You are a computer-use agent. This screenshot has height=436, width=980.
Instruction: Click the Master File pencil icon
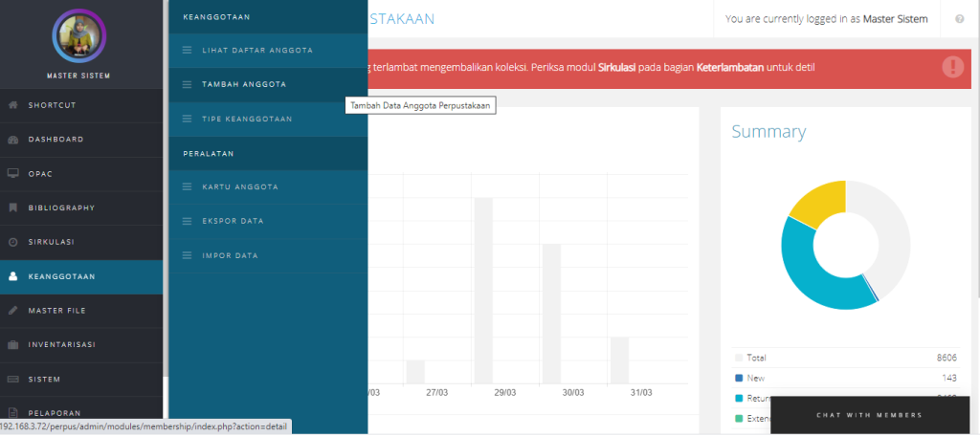pyautogui.click(x=13, y=311)
